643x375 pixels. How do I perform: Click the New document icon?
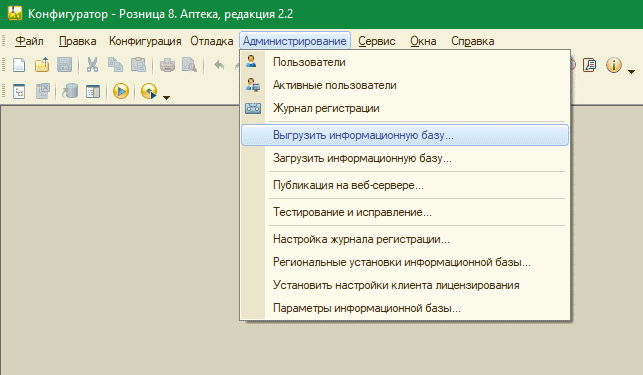19,65
